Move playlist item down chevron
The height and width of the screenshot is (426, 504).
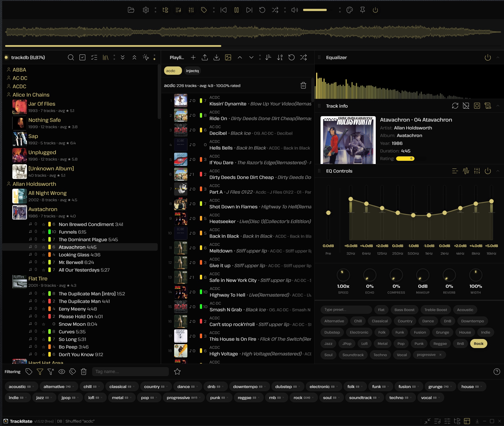click(x=251, y=57)
